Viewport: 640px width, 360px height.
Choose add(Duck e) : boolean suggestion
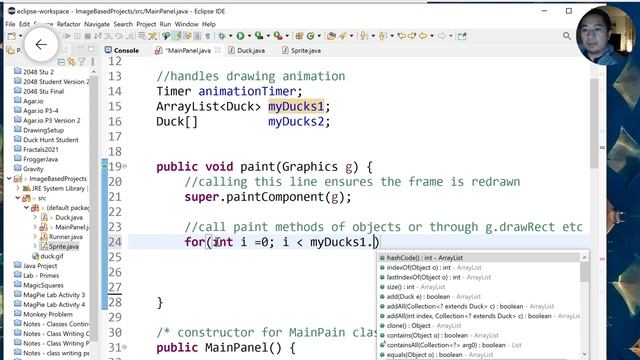(479, 297)
